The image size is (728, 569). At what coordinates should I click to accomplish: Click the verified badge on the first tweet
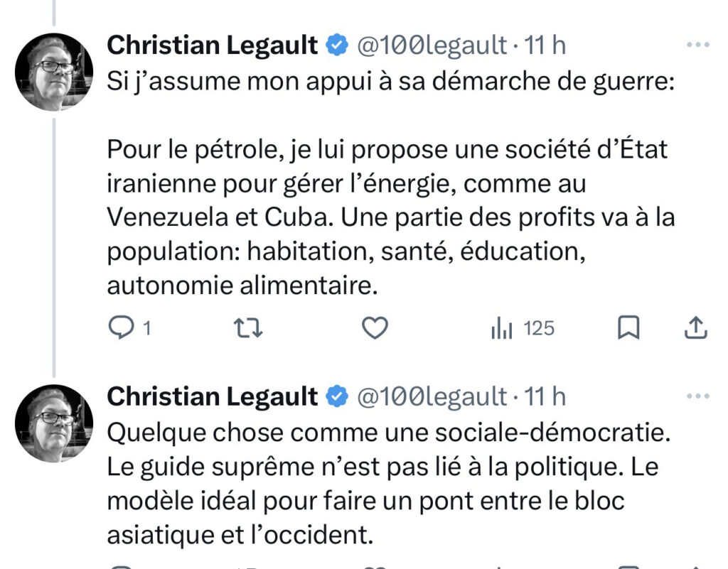[x=336, y=46]
